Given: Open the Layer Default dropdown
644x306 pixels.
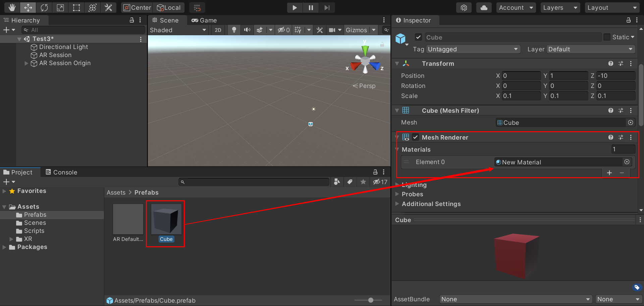Looking at the screenshot, I should pyautogui.click(x=591, y=49).
